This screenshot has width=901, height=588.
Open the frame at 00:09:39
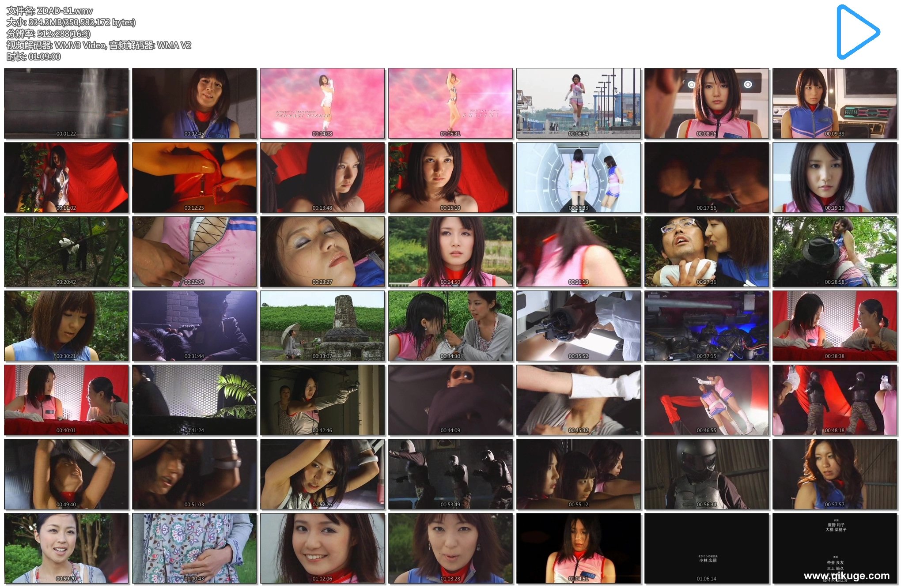pyautogui.click(x=835, y=103)
